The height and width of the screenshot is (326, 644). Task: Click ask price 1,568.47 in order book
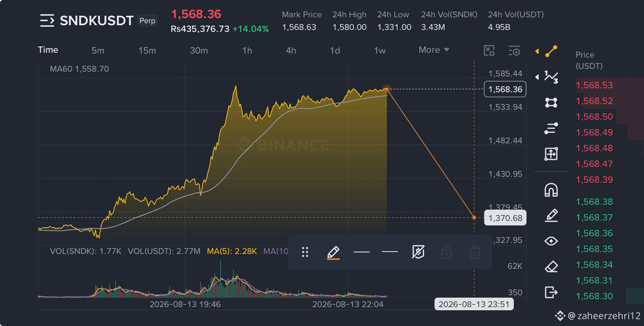click(x=594, y=164)
